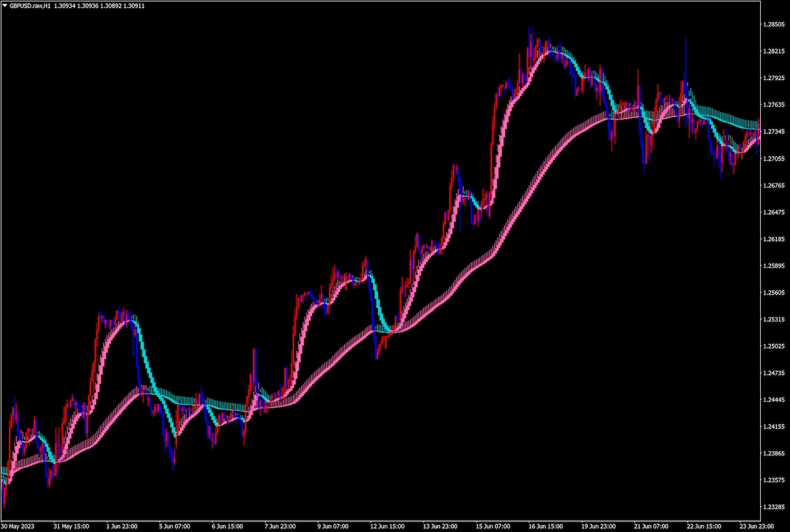The height and width of the screenshot is (532, 790).
Task: Click the 1.25025 price axis label
Action: [x=774, y=346]
